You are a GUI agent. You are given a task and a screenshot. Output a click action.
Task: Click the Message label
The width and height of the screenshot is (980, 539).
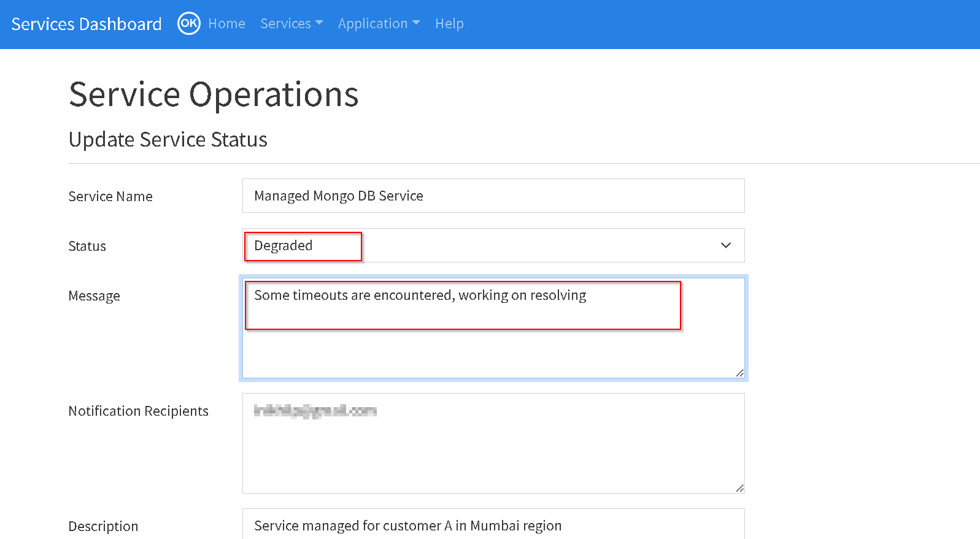click(x=95, y=296)
